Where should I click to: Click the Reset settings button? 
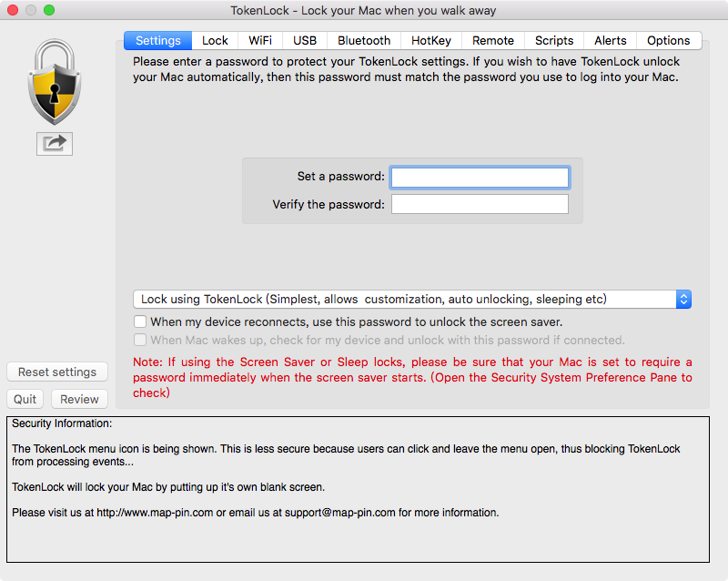coord(57,372)
